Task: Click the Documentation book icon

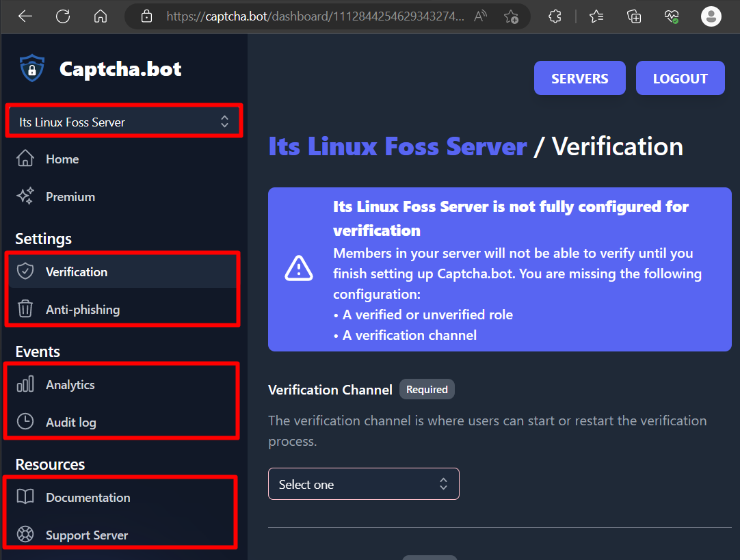Action: click(x=25, y=496)
